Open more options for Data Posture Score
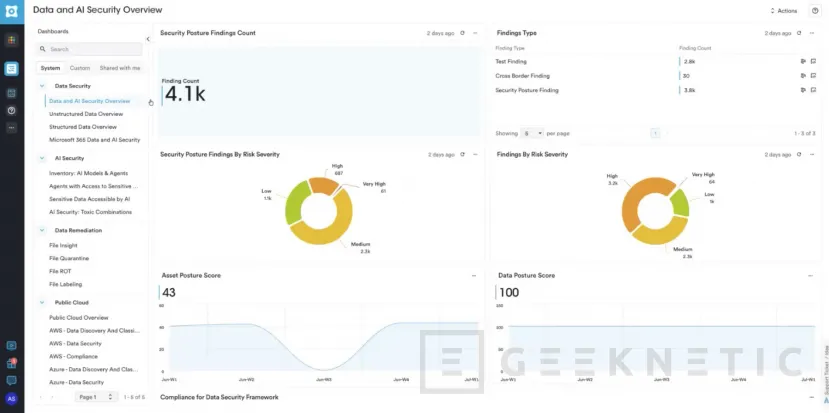Image resolution: width=829 pixels, height=413 pixels. point(810,276)
